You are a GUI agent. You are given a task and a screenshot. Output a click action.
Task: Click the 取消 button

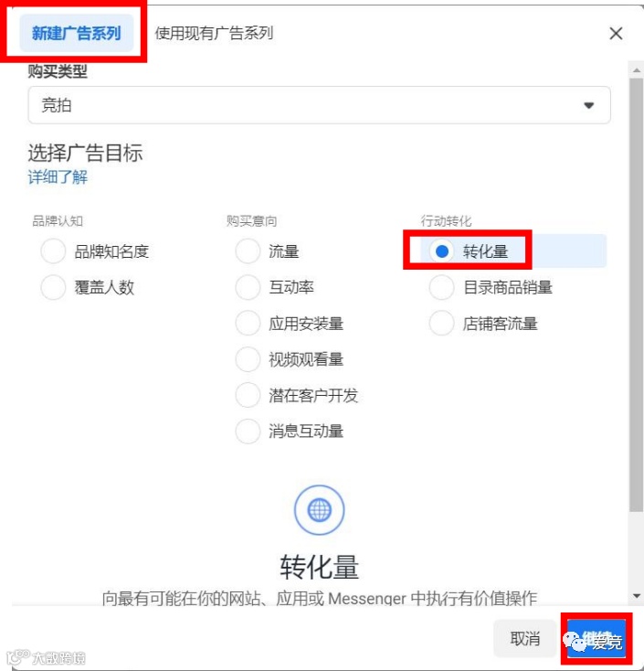coord(524,638)
